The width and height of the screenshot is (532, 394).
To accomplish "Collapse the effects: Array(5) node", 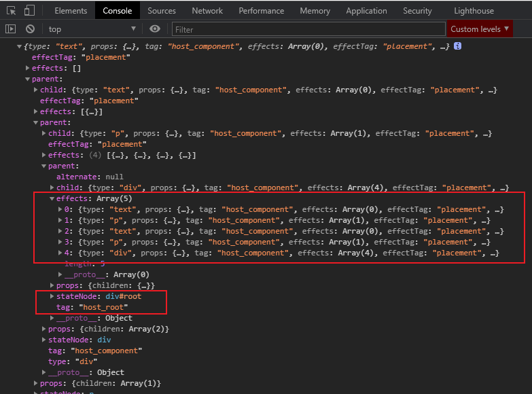I will (52, 198).
